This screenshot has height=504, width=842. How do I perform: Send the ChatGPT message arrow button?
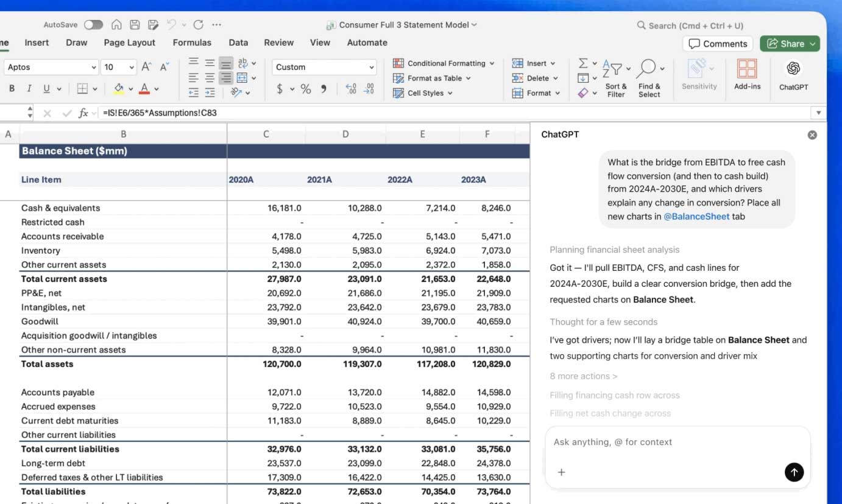794,472
